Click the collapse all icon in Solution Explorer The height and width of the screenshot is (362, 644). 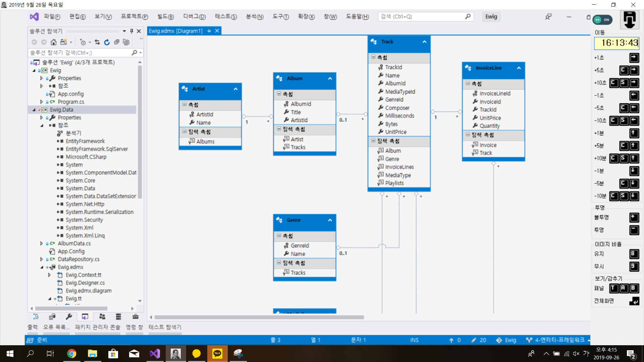point(116,42)
